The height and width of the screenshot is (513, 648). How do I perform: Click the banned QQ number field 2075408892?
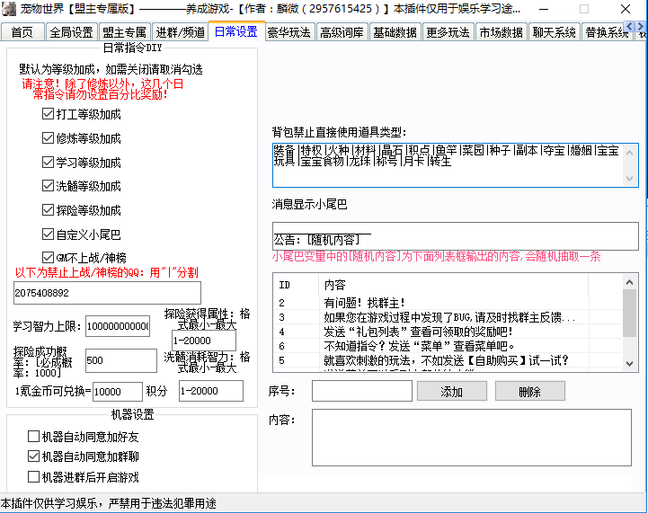(x=106, y=293)
